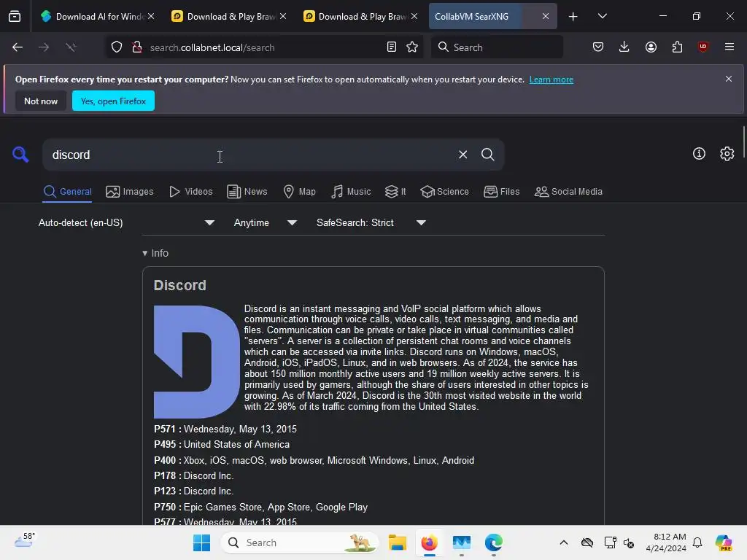Switch to Files category

tap(502, 192)
